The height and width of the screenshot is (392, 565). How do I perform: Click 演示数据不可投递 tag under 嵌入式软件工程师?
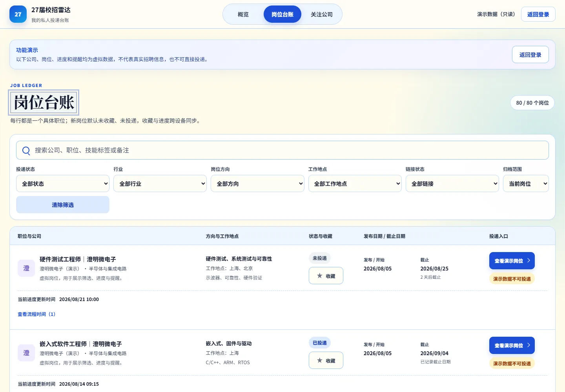point(512,363)
